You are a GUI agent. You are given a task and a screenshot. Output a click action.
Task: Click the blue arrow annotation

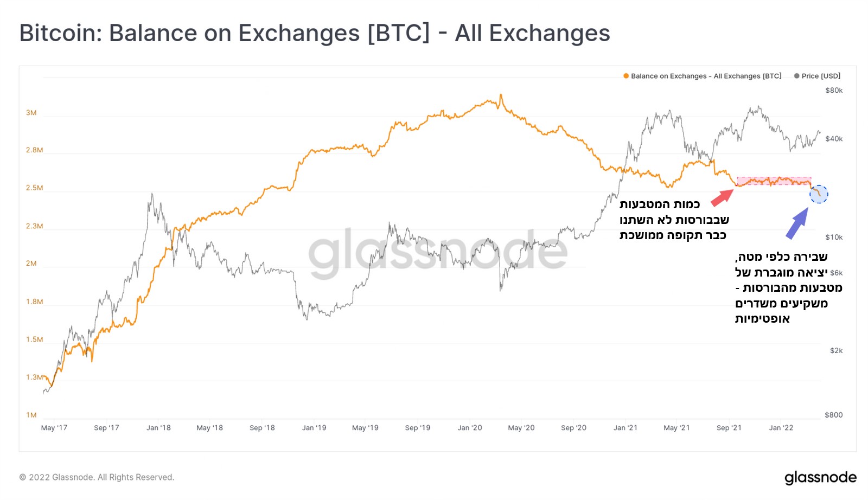coord(797,223)
